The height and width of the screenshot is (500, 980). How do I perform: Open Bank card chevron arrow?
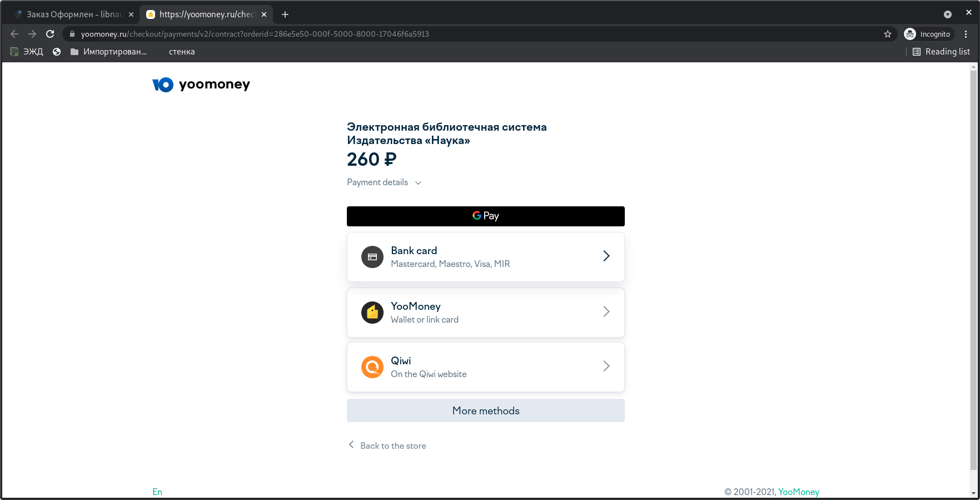pos(606,256)
